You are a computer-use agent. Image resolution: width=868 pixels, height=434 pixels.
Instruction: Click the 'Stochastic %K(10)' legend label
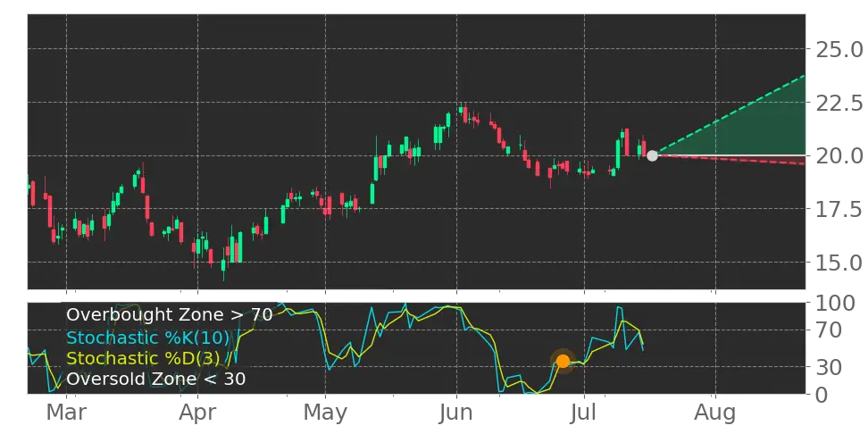[148, 338]
